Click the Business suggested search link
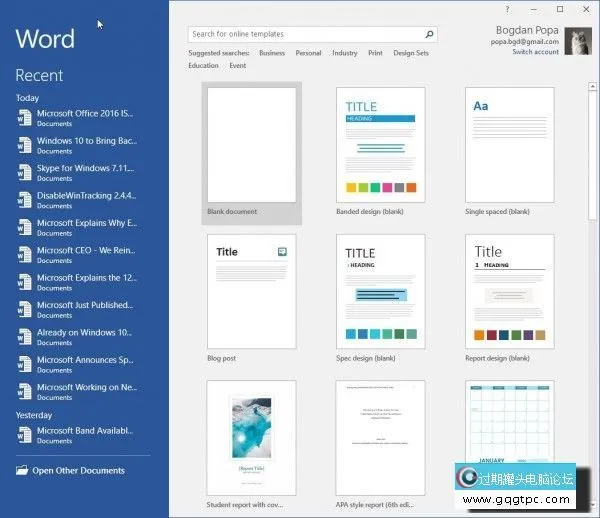Viewport: 600px width, 518px height. 271,53
